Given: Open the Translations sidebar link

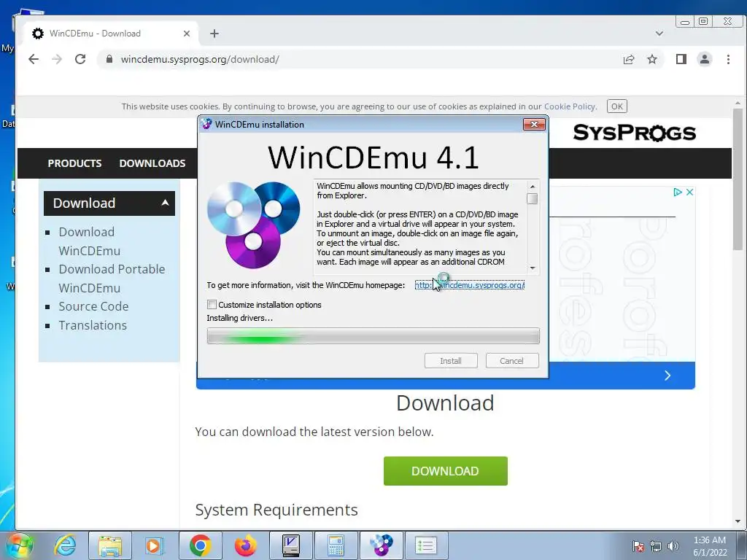Looking at the screenshot, I should 93,325.
